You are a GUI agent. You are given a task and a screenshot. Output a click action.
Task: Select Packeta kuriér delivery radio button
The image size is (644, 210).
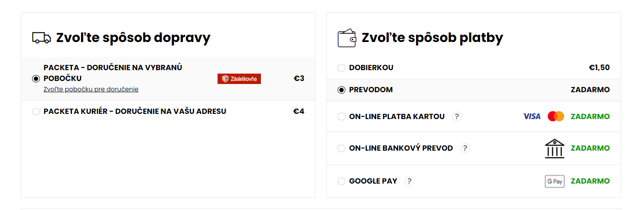click(x=36, y=112)
